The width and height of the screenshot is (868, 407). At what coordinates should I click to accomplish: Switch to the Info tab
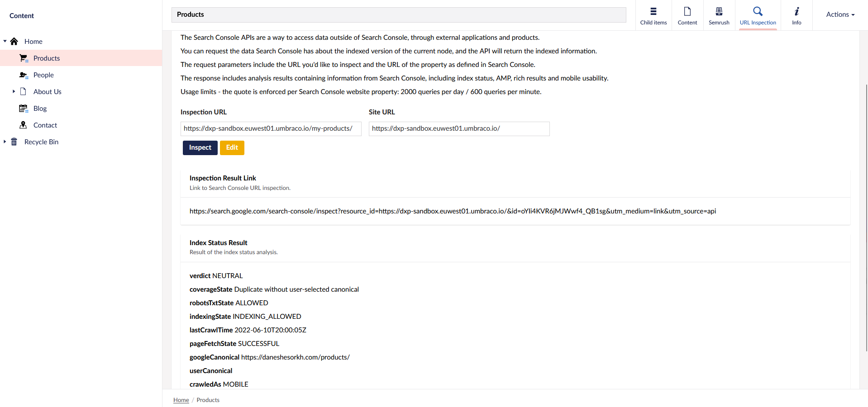796,15
